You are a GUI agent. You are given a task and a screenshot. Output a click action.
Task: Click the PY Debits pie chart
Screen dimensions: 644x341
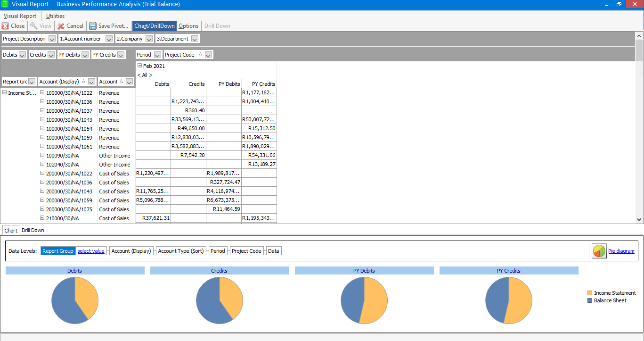364,300
